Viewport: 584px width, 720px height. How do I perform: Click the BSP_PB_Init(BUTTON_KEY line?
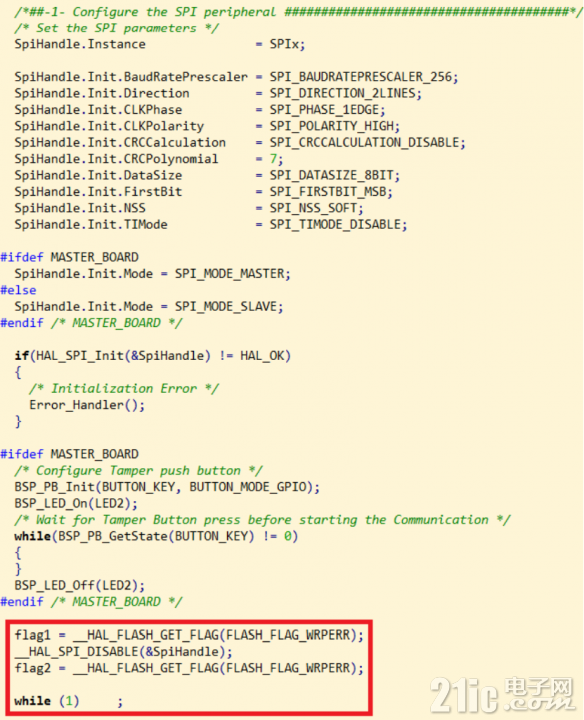(x=167, y=487)
